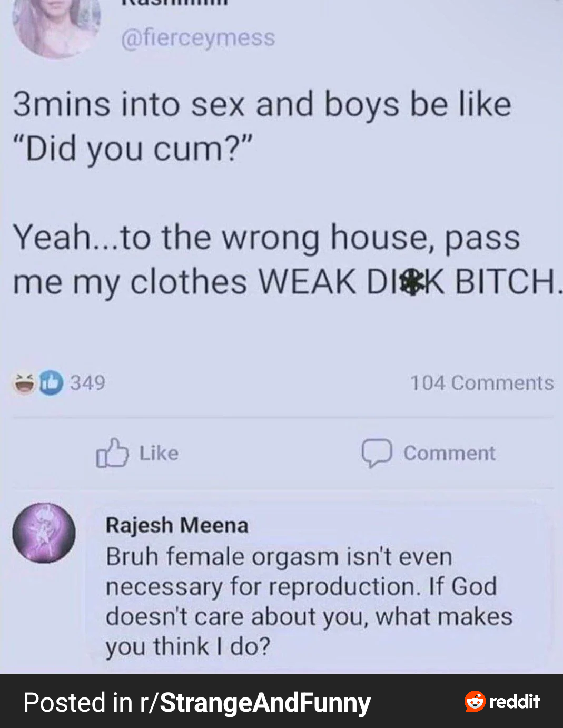Click the reddit wordmark text

pyautogui.click(x=515, y=701)
